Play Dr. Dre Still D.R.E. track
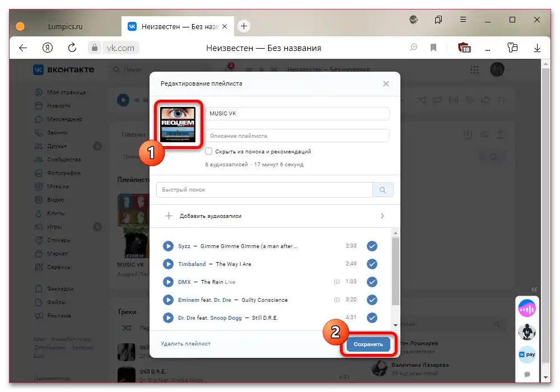560x392 pixels. pyautogui.click(x=168, y=318)
